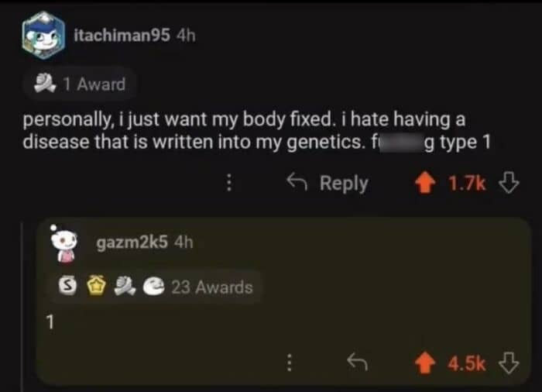This screenshot has height=392, width=542.
Task: Open the three-dot menu on itachiman95's comment
Action: click(x=228, y=183)
